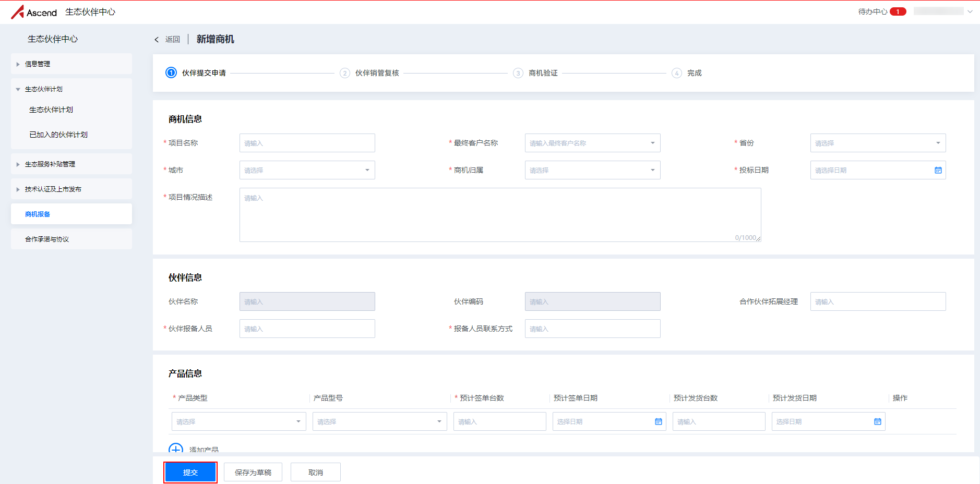
Task: Expand the 信息管理 menu group
Action: (71, 64)
